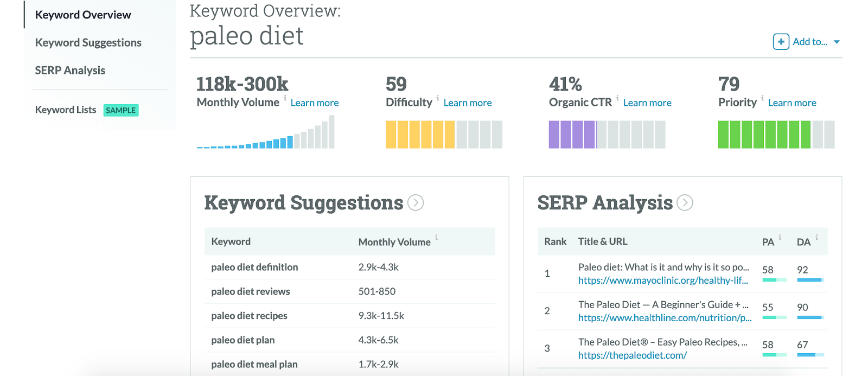The image size is (868, 376).
Task: Switch to Keyword Suggestions in the sidebar
Action: (88, 42)
